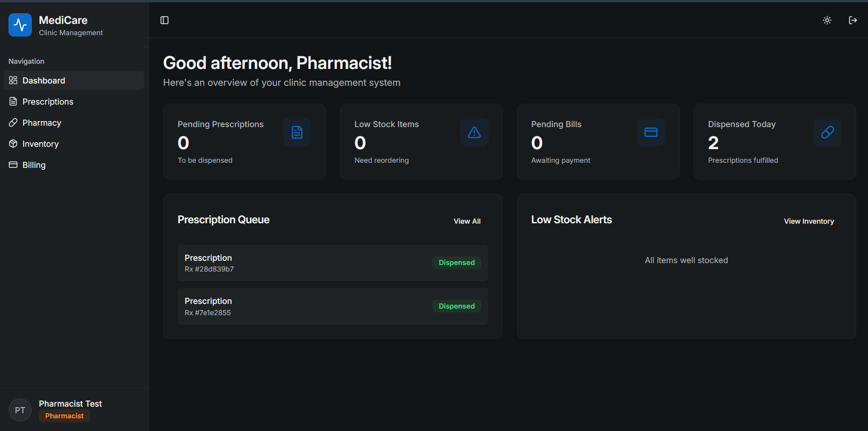Switch the light/dark theme toggle
Screen dimensions: 868x431
pyautogui.click(x=827, y=20)
